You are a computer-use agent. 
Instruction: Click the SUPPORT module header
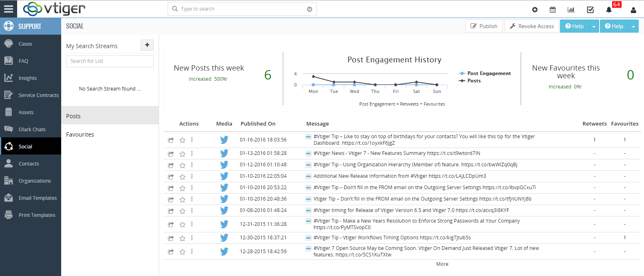(x=31, y=26)
